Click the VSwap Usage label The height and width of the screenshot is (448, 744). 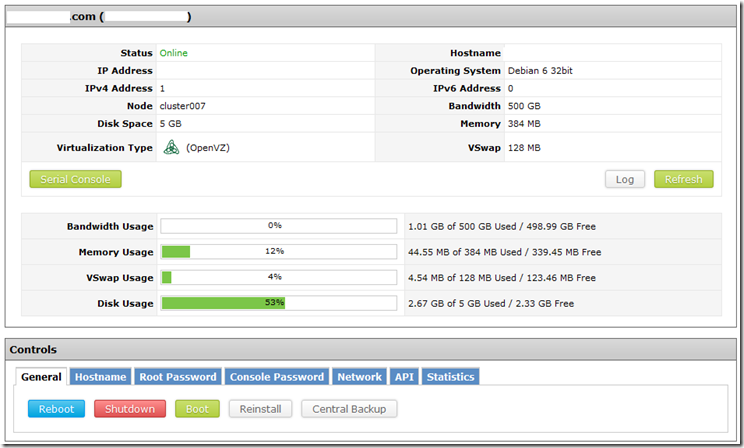120,278
